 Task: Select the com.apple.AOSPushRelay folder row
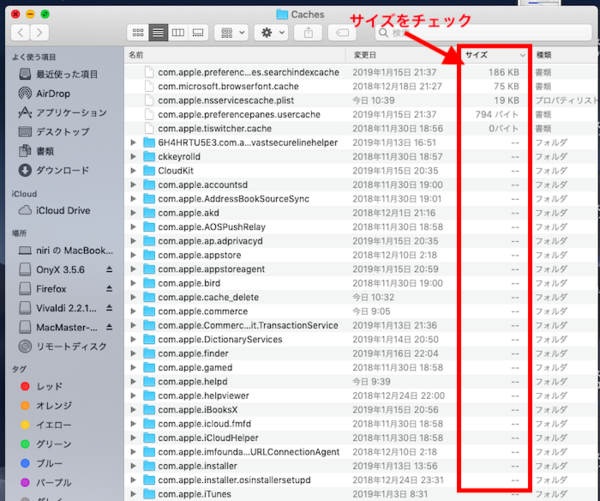[360, 227]
